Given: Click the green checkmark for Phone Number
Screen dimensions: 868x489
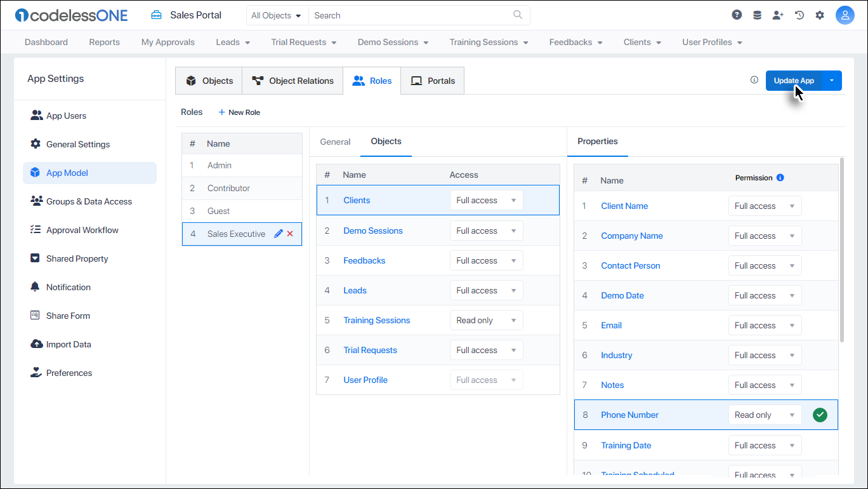Looking at the screenshot, I should 820,415.
